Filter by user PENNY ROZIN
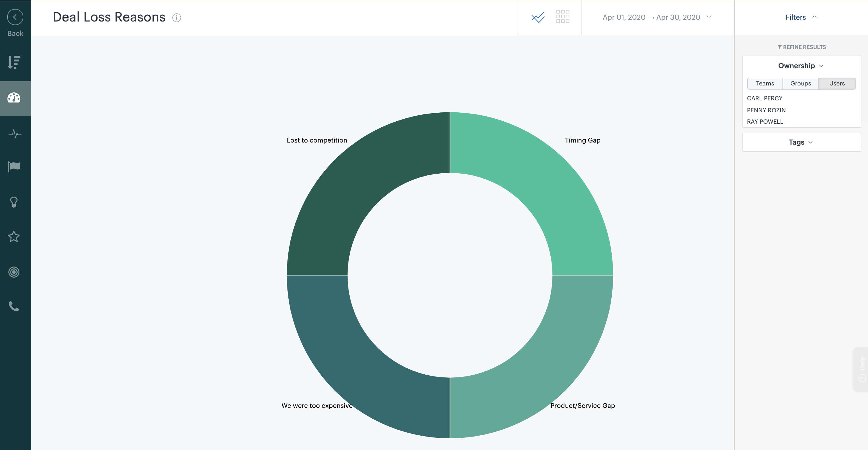The width and height of the screenshot is (868, 450). (766, 110)
